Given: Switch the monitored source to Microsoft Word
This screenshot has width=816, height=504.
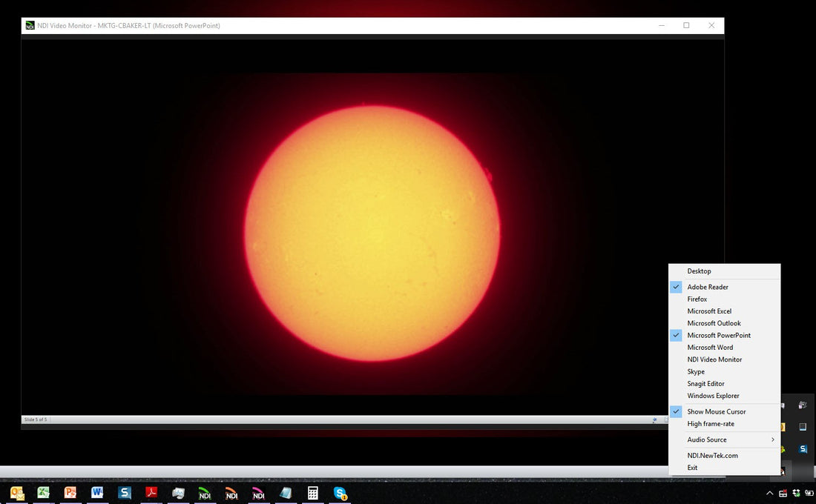Looking at the screenshot, I should [709, 347].
